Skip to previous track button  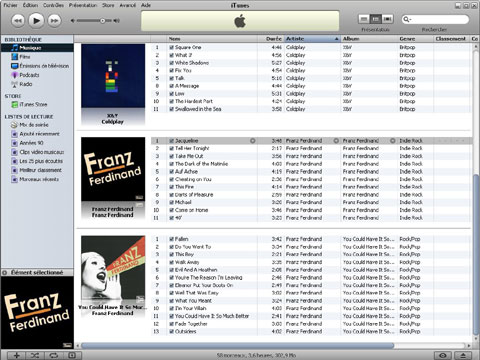point(18,21)
